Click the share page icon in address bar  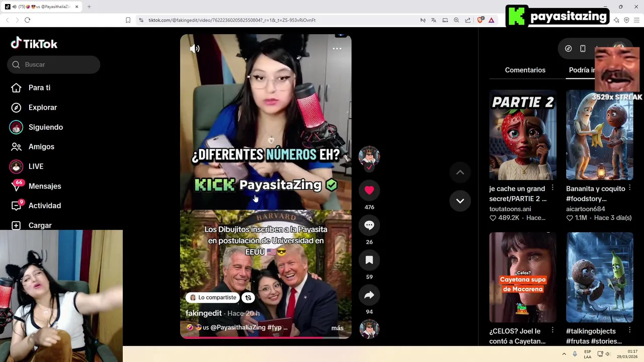tap(468, 20)
